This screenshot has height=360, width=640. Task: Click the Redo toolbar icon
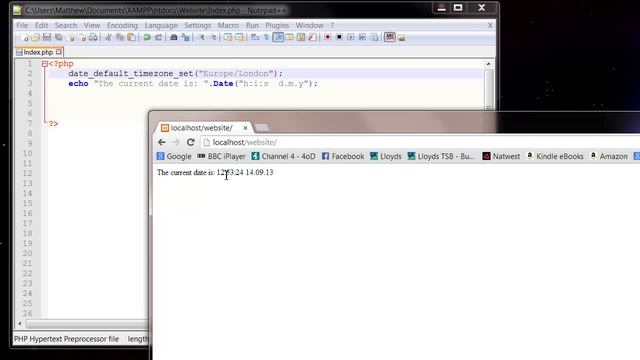158,38
